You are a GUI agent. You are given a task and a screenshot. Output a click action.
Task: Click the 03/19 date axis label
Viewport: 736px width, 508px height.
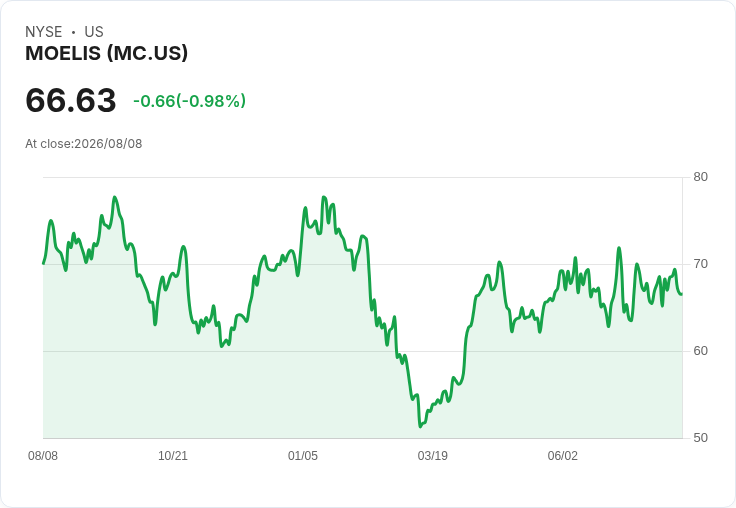(433, 455)
